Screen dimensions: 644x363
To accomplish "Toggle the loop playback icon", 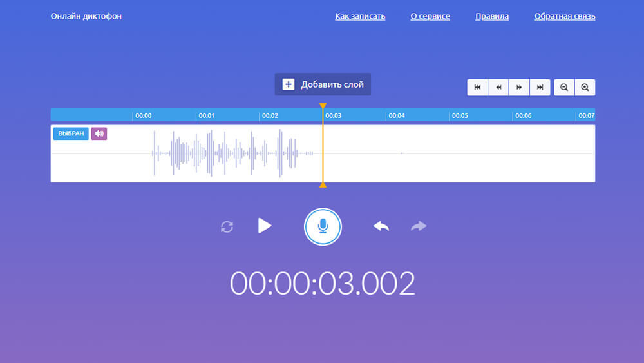I will pos(227,226).
